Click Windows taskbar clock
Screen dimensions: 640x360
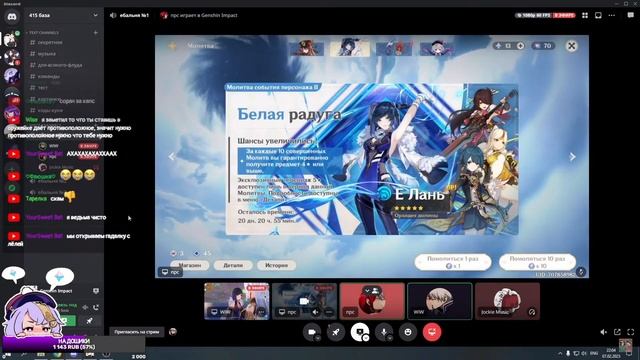tap(611, 353)
